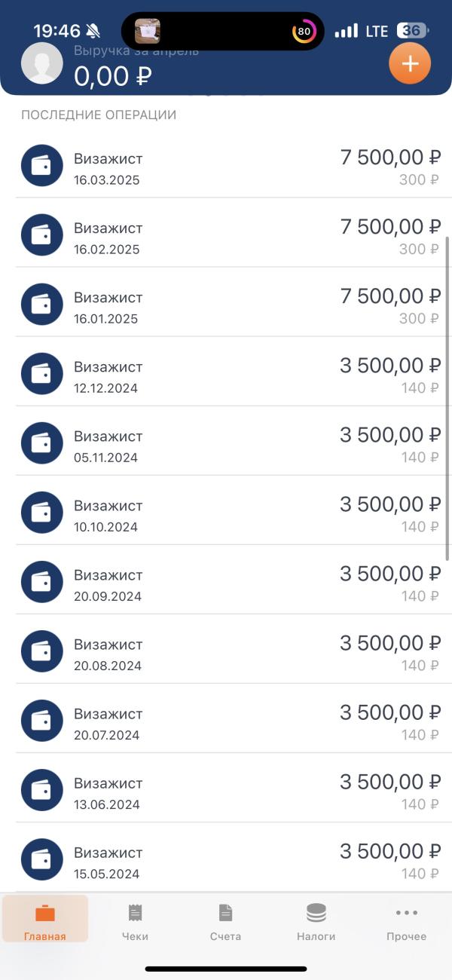This screenshot has width=452, height=980.
Task: Open the Чеки tab
Action: [x=135, y=922]
